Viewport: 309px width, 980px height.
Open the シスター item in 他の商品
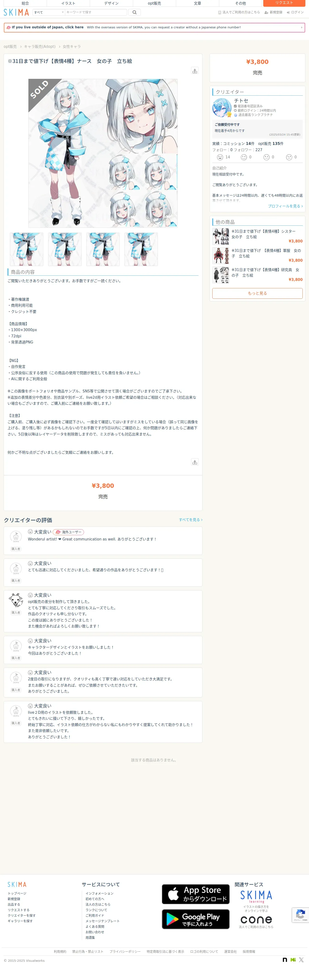pyautogui.click(x=257, y=236)
